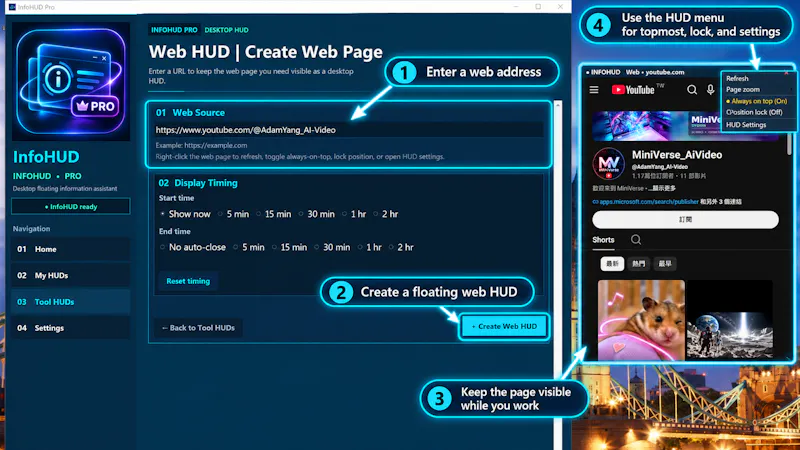Screen dimensions: 800x450
Task: Open My HUDs in navigation sidebar
Action: (70, 276)
